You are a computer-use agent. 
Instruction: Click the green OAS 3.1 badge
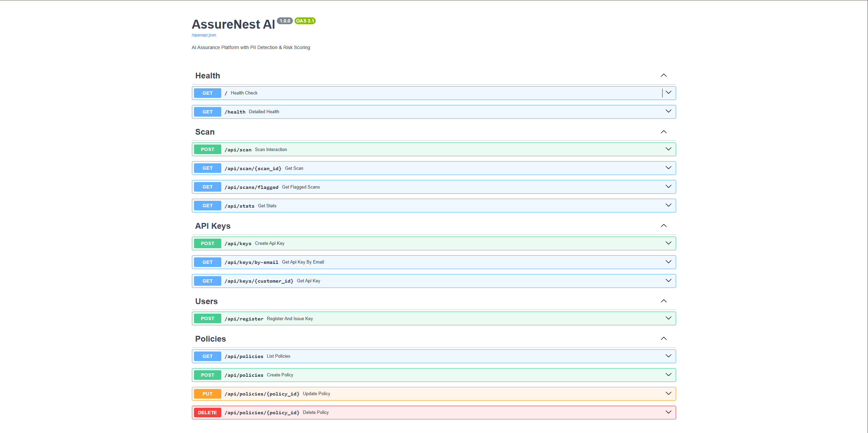tap(305, 21)
